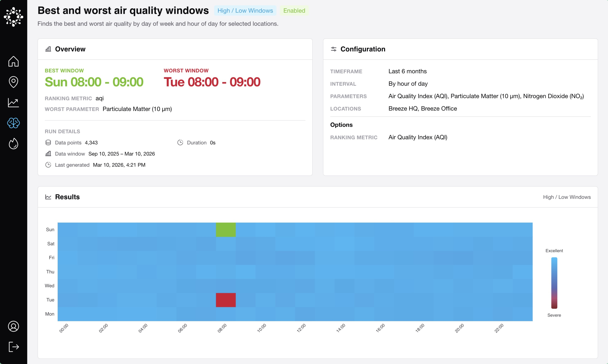Click the Data points database icon
This screenshot has width=608, height=364.
(48, 142)
